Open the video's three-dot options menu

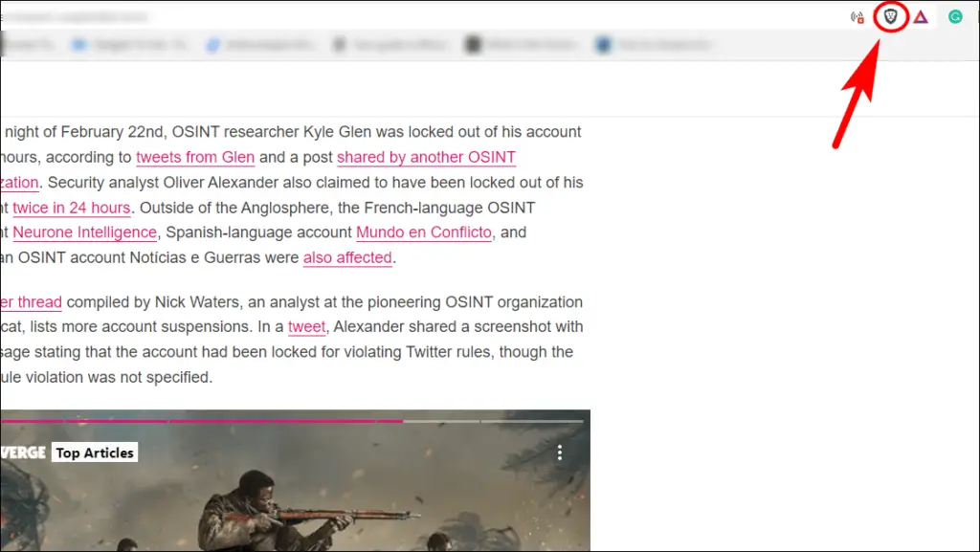pyautogui.click(x=559, y=453)
